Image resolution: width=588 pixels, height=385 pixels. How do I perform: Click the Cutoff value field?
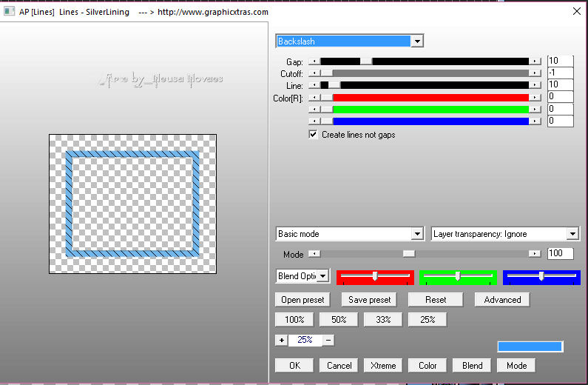tap(560, 73)
